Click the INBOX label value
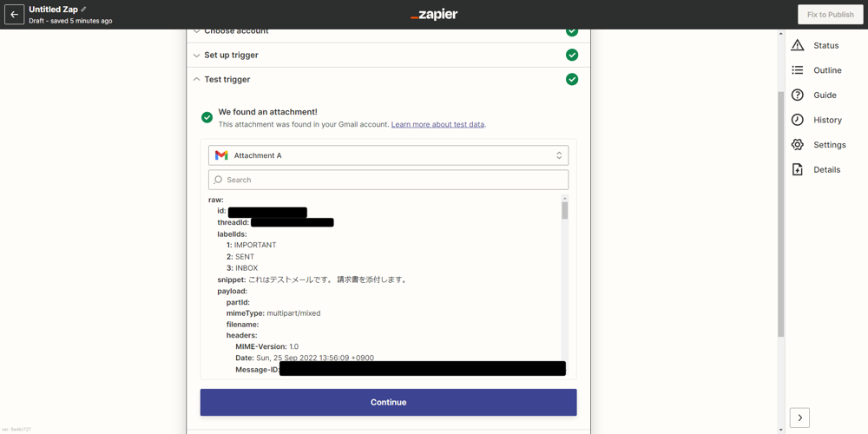 (x=246, y=268)
